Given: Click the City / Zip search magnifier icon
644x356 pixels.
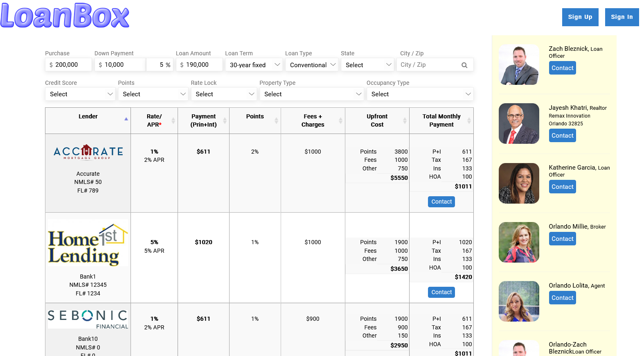Looking at the screenshot, I should click(x=464, y=65).
